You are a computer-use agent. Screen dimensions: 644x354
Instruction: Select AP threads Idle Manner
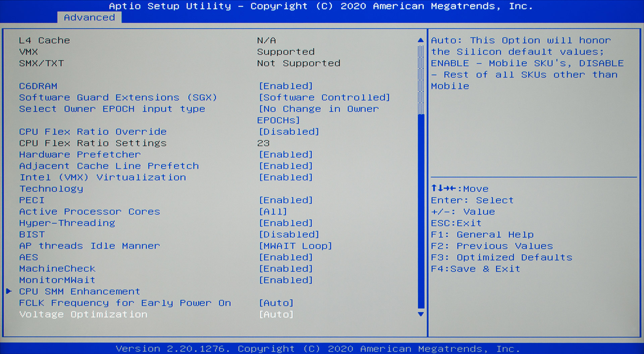[90, 246]
